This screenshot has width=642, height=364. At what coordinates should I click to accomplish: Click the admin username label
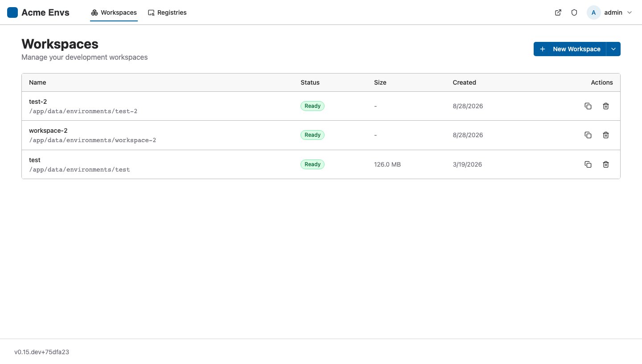613,12
